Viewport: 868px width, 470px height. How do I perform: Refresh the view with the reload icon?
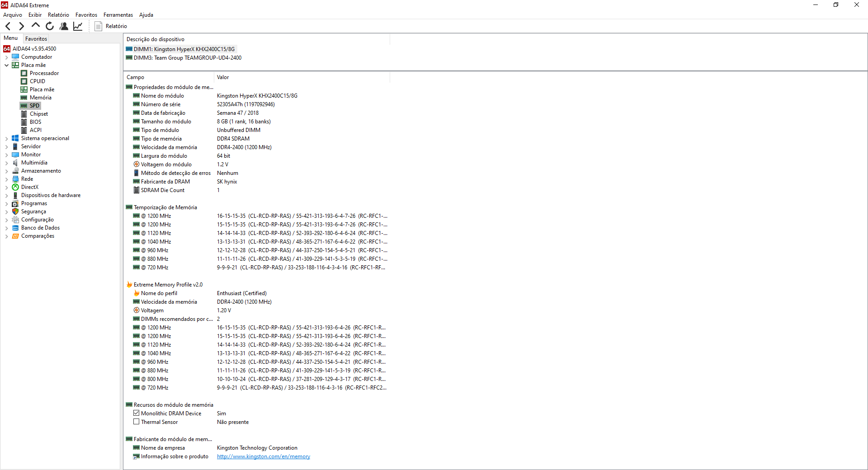point(50,26)
